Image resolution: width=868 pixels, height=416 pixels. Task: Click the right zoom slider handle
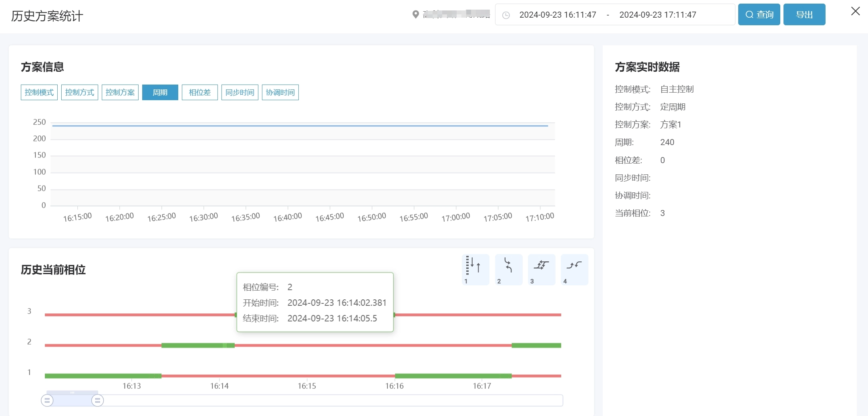tap(97, 400)
